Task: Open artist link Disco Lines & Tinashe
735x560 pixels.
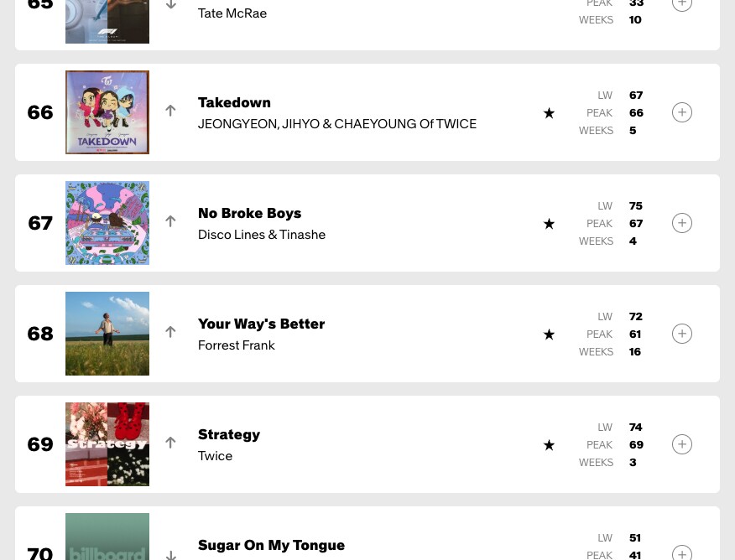Action: coord(262,235)
